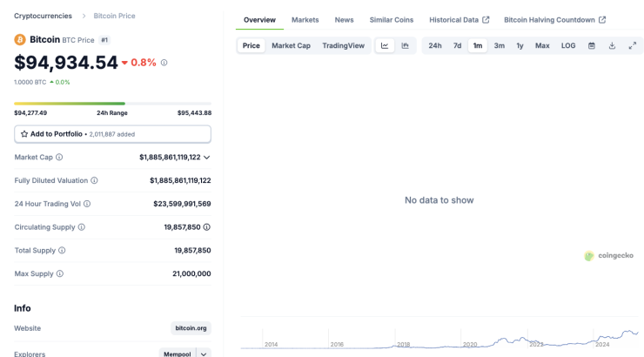The height and width of the screenshot is (357, 644).
Task: Open info icon next to 19,857,850 circulating value
Action: [206, 227]
